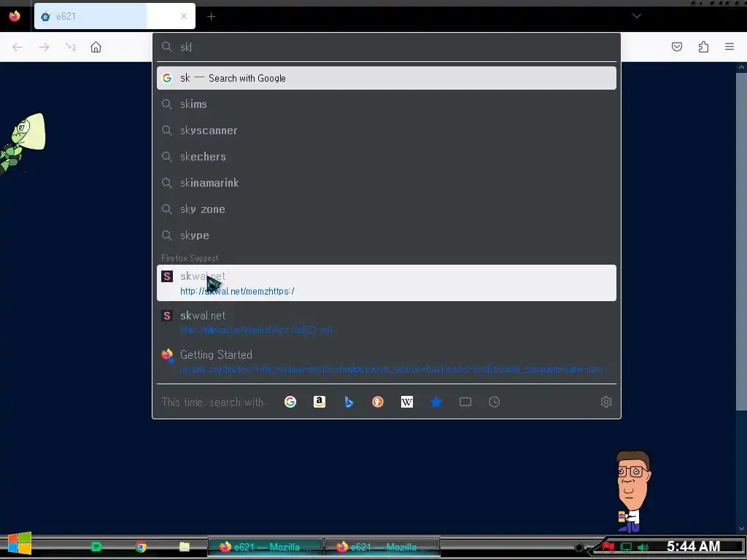Choose the 'sky zone' suggestion
Viewport: 747px width, 560px height.
387,209
